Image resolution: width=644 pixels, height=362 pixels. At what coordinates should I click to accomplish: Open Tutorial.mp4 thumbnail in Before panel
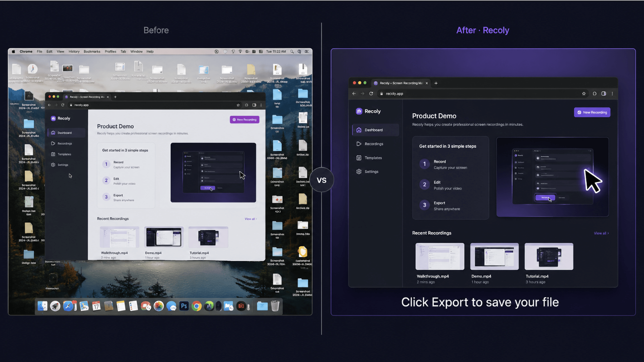pyautogui.click(x=208, y=237)
